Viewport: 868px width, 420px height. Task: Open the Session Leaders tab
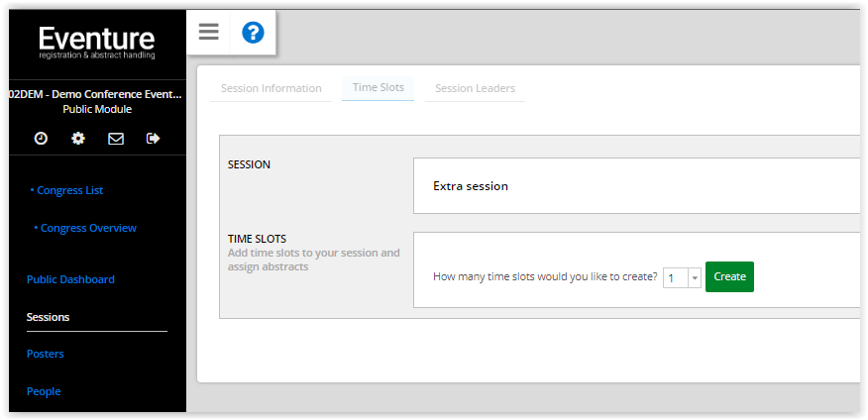(x=475, y=88)
